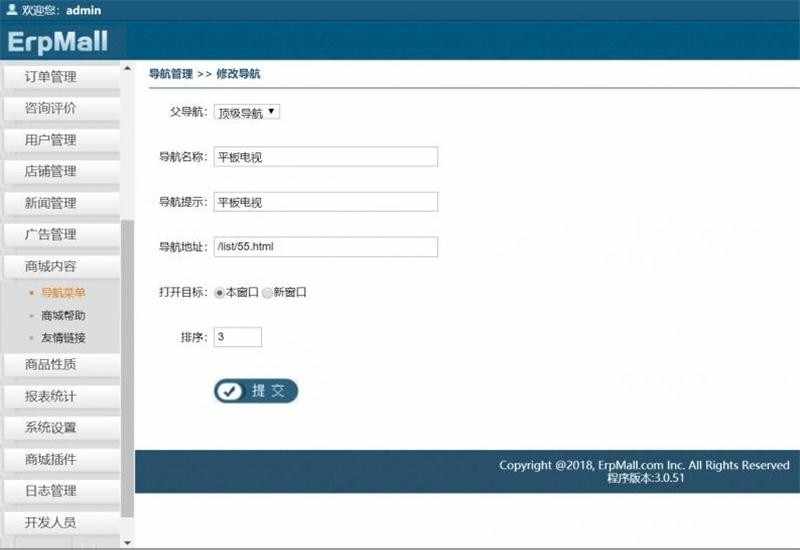The width and height of the screenshot is (800, 550).
Task: Click the 程序版本:3.0.51 footer text
Action: click(645, 478)
